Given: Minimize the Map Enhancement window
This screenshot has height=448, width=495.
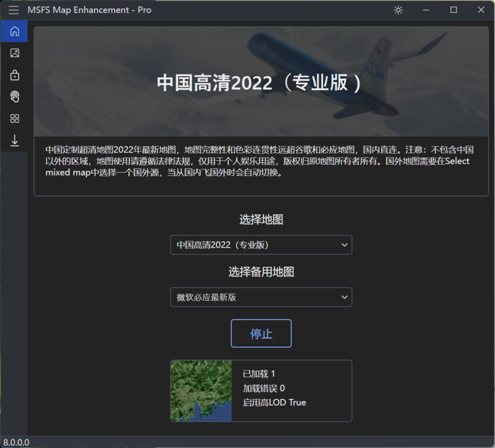Looking at the screenshot, I should pyautogui.click(x=426, y=10).
